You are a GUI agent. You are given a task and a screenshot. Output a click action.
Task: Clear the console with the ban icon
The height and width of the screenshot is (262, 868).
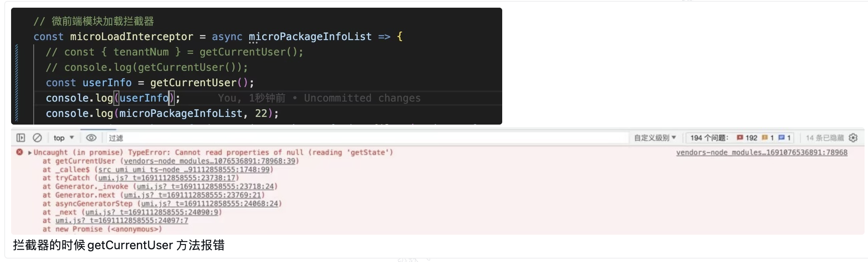pyautogui.click(x=38, y=138)
